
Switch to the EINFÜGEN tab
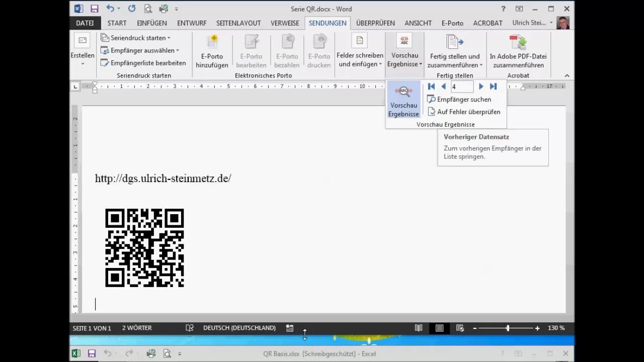(152, 23)
